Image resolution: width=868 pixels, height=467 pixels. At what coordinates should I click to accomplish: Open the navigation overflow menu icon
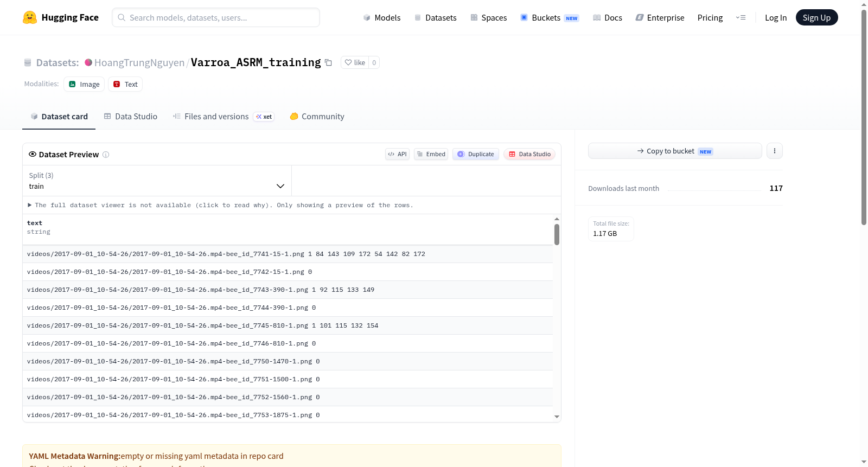tap(741, 17)
